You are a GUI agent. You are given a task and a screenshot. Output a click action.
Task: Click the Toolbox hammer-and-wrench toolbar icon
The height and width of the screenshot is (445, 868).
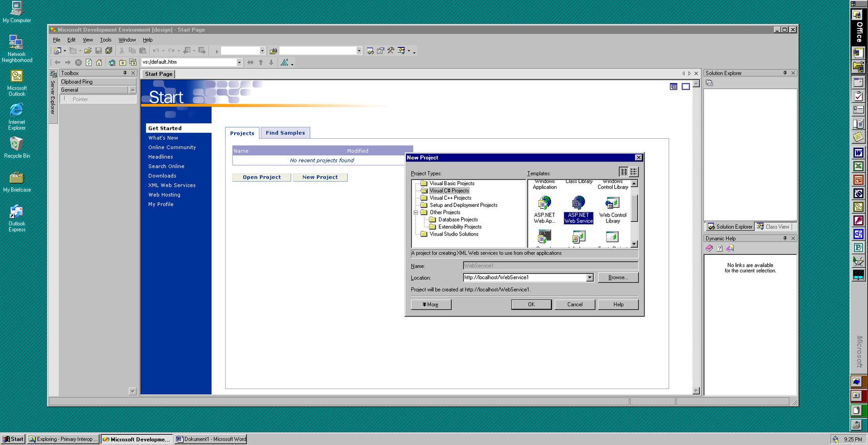coord(391,50)
